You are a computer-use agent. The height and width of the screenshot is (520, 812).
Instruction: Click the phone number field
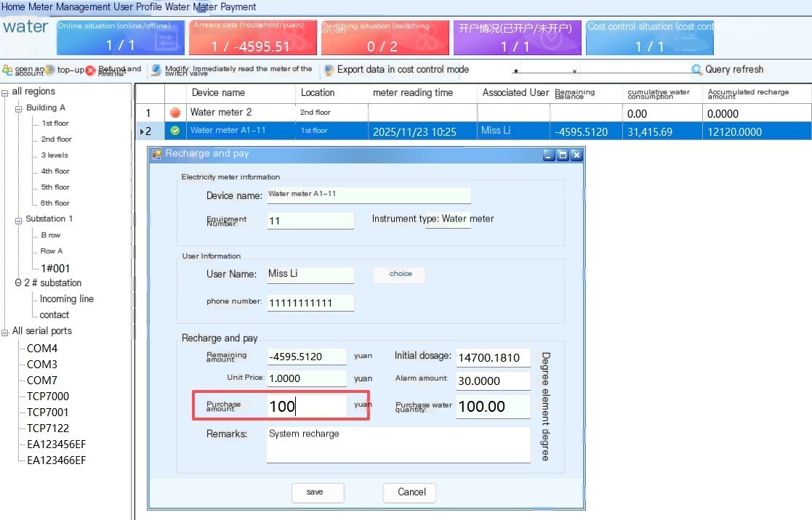(310, 303)
